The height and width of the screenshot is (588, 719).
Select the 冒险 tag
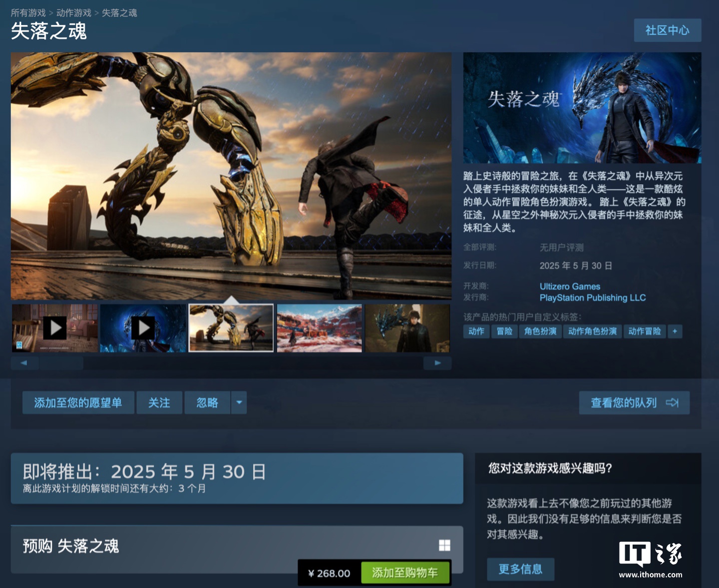tap(504, 331)
